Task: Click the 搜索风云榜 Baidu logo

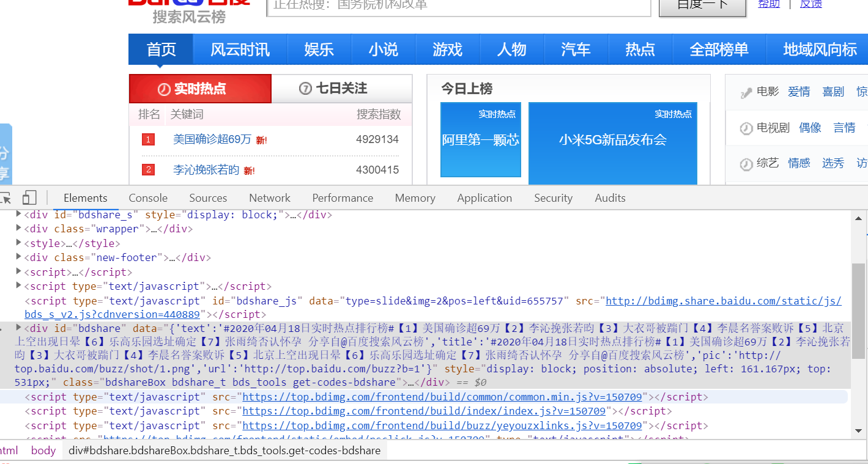Action: [189, 11]
